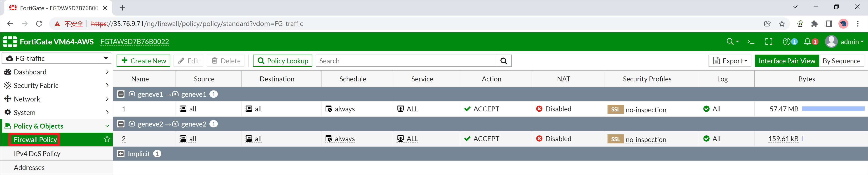The width and height of the screenshot is (868, 175).
Task: Collapse the geneve2 to geneve2 policy group
Action: [121, 124]
